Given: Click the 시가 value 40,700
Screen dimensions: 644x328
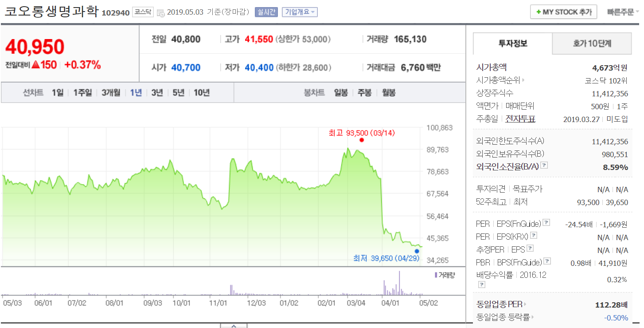Looking at the screenshot, I should click(186, 67).
